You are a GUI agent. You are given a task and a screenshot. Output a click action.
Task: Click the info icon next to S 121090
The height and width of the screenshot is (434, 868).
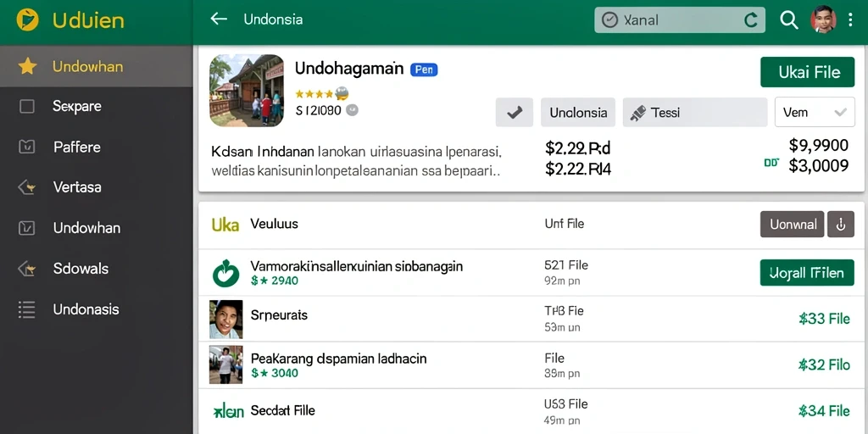(352, 110)
